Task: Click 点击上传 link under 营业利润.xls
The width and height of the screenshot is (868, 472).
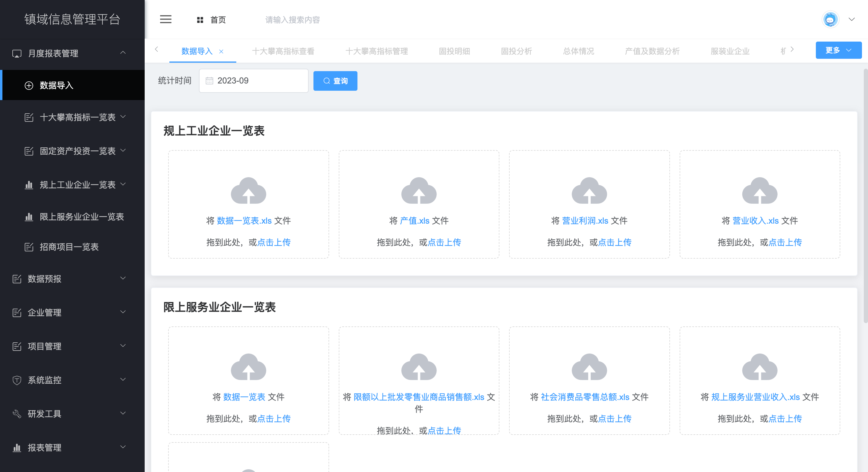Action: pyautogui.click(x=614, y=242)
